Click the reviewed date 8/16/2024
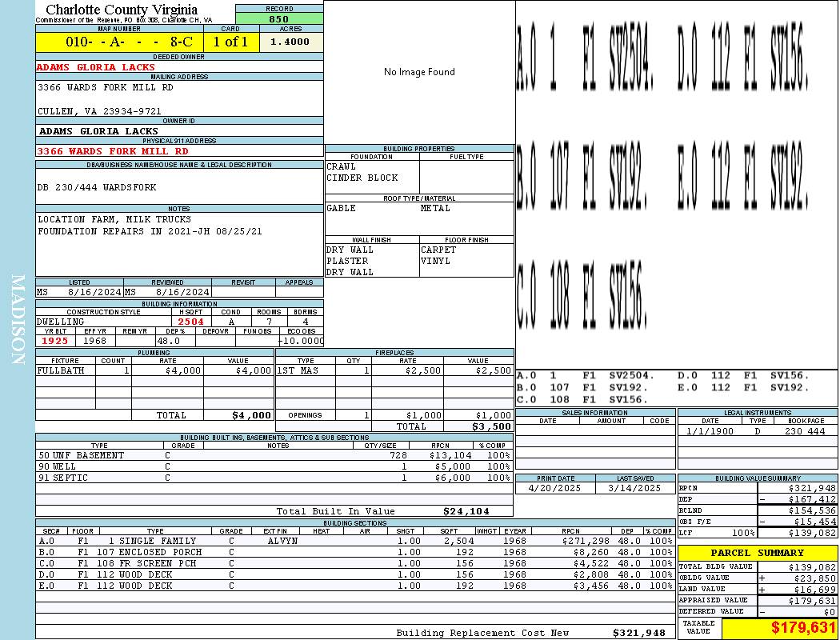Viewport: 840px width, 640px height. (182, 292)
